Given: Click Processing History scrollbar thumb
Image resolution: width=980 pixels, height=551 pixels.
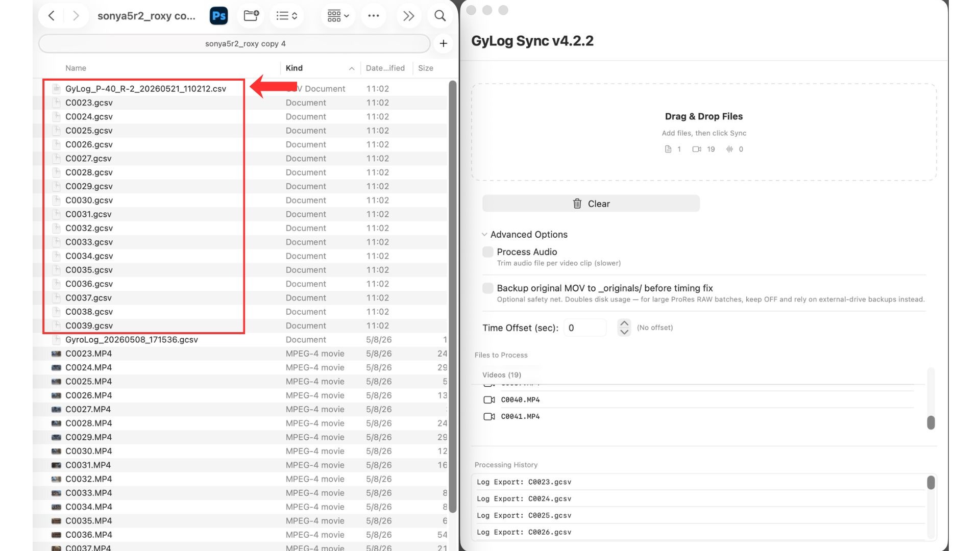Looking at the screenshot, I should tap(931, 483).
